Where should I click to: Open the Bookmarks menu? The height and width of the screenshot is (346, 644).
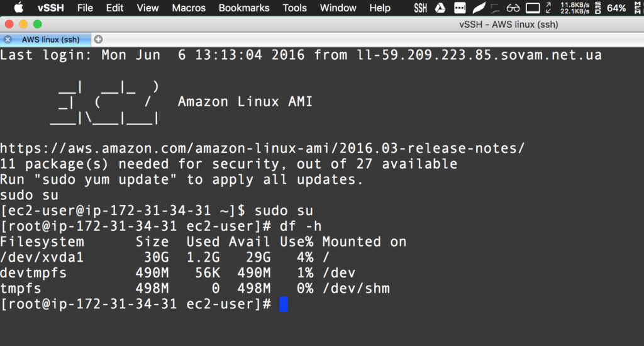244,8
